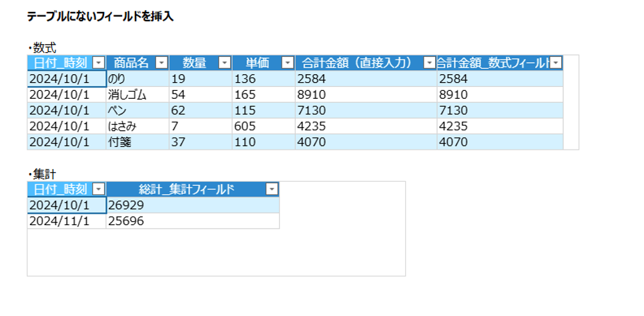The width and height of the screenshot is (644, 316).
Task: Select the cell with total 26929
Action: 192,205
